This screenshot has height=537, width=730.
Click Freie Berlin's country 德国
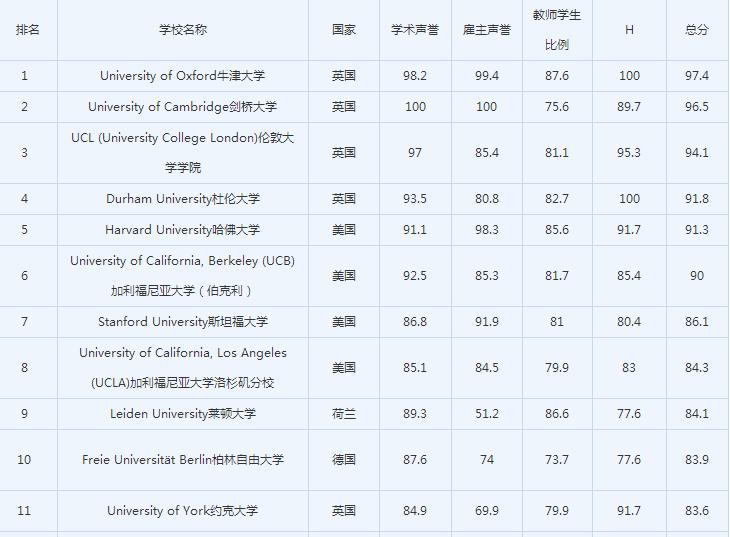[344, 460]
